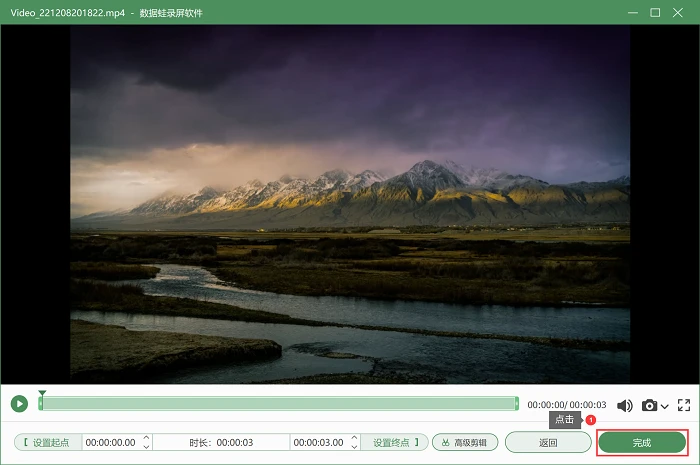This screenshot has width=700, height=465.
Task: Click the end time field 00:00:03.00
Action: tap(319, 442)
